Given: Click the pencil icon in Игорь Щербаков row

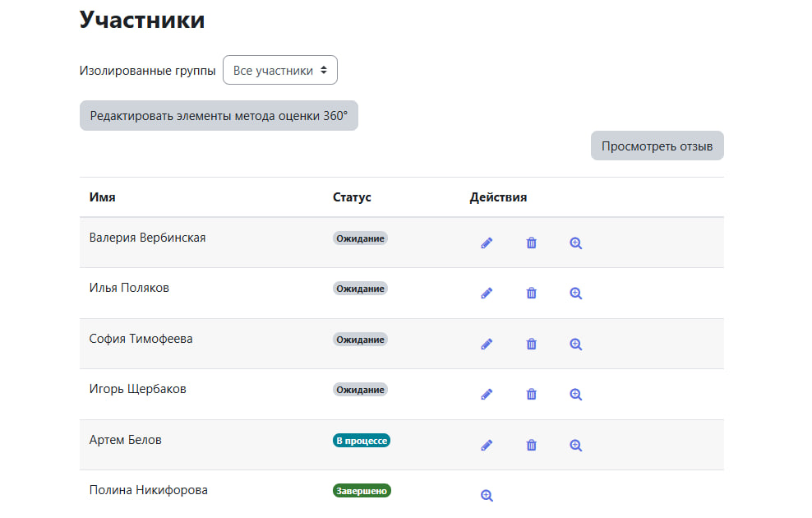Looking at the screenshot, I should point(487,395).
